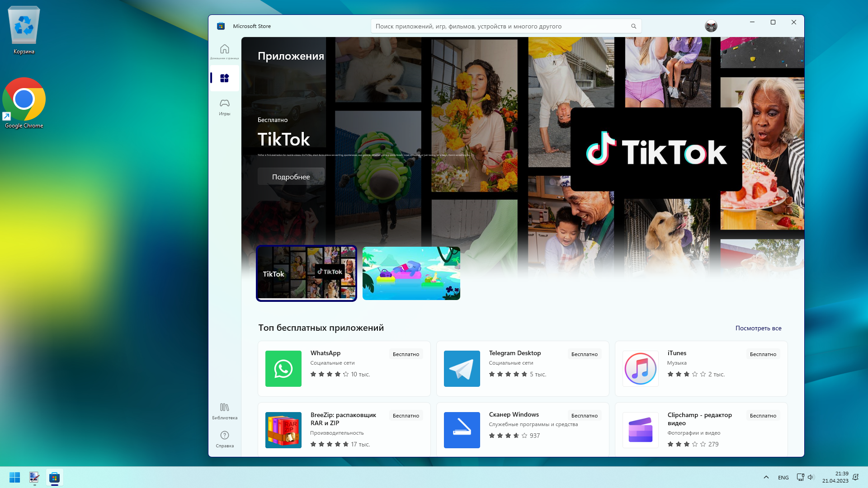Select the TikTok carousel thumbnail
868x488 pixels.
pos(307,273)
